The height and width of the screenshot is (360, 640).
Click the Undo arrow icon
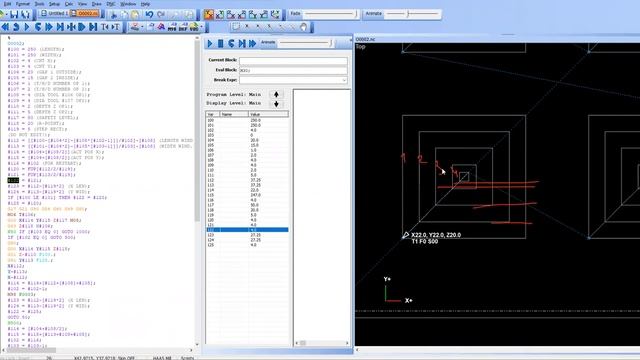pyautogui.click(x=149, y=14)
